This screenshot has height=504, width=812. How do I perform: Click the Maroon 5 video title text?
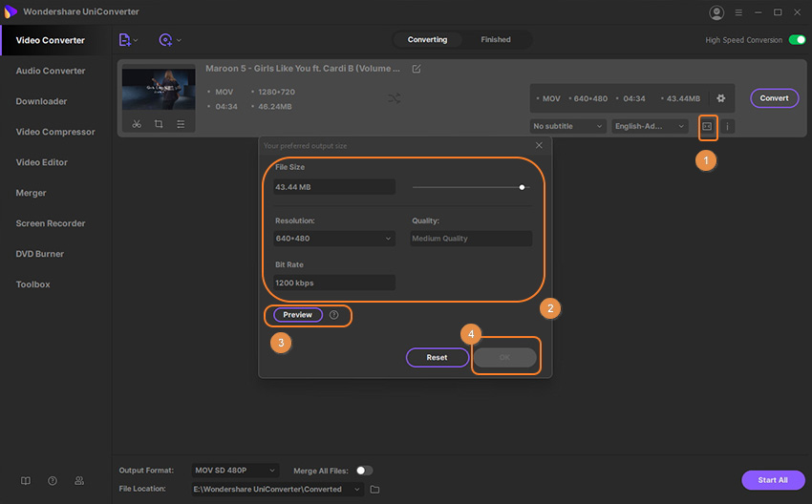coord(303,69)
